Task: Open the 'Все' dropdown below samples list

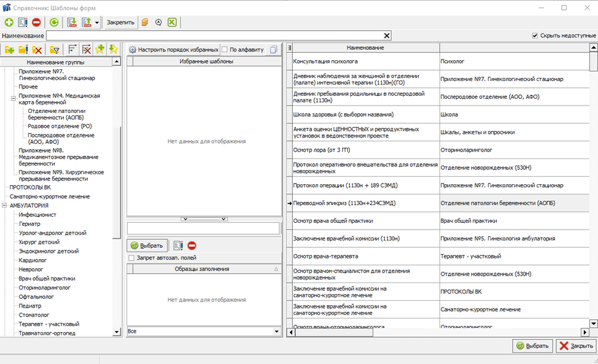Action: point(276,331)
